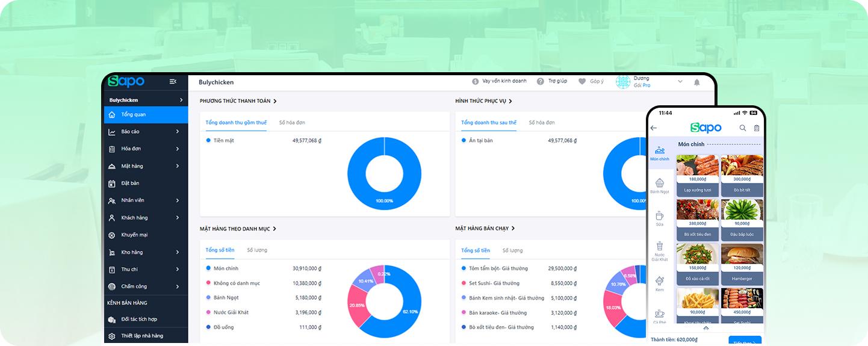Open the search icon in the mobile app
This screenshot has width=868, height=346.
coord(742,128)
